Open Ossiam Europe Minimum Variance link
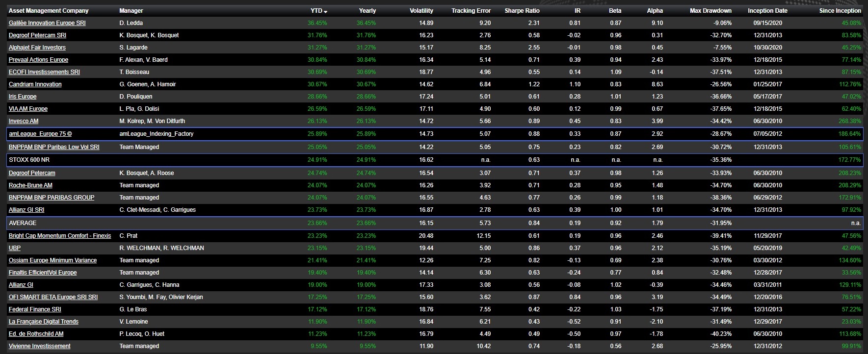Image resolution: width=868 pixels, height=354 pixels. coord(53,260)
